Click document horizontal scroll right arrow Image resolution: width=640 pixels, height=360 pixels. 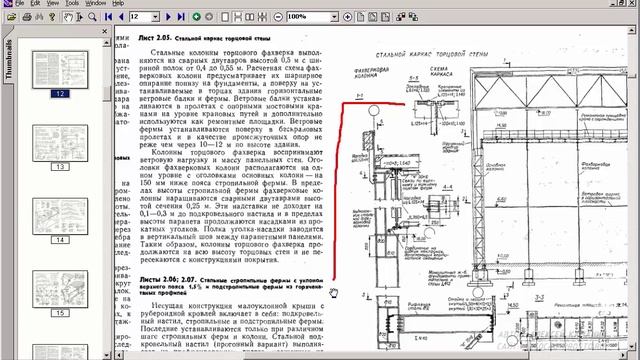(x=623, y=356)
